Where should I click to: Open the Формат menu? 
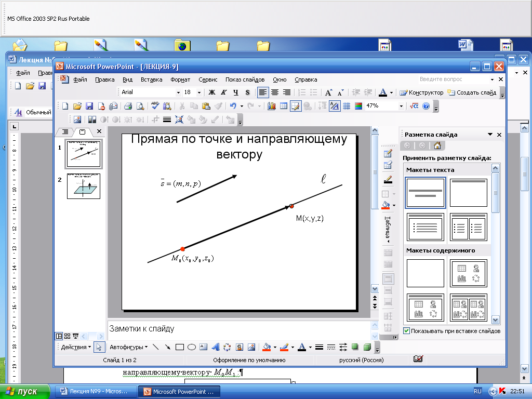tap(180, 79)
